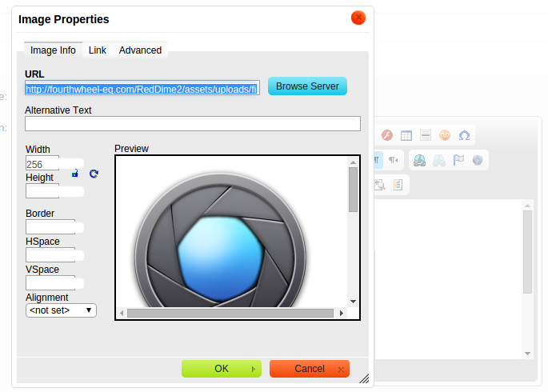This screenshot has width=548, height=392.
Task: Insert special character with Omega icon
Action: pos(464,135)
